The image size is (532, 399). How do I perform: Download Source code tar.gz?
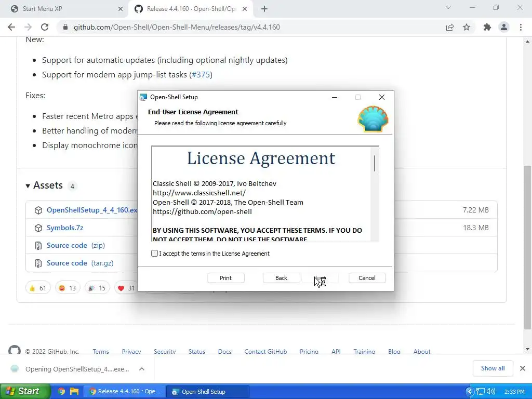pos(80,263)
